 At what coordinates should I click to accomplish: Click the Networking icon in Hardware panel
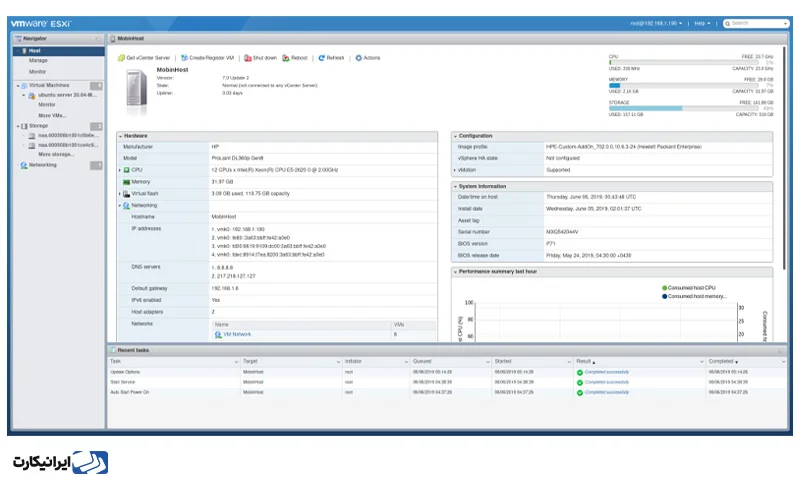(127, 206)
